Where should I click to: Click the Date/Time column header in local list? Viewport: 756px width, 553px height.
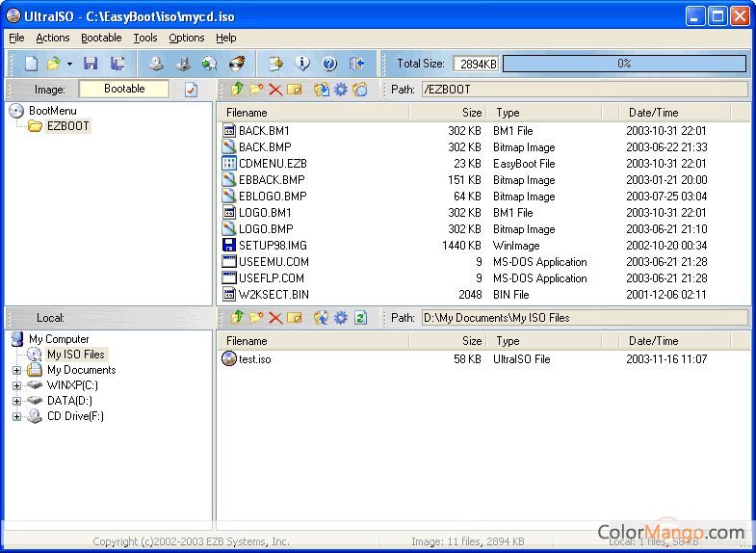(653, 340)
